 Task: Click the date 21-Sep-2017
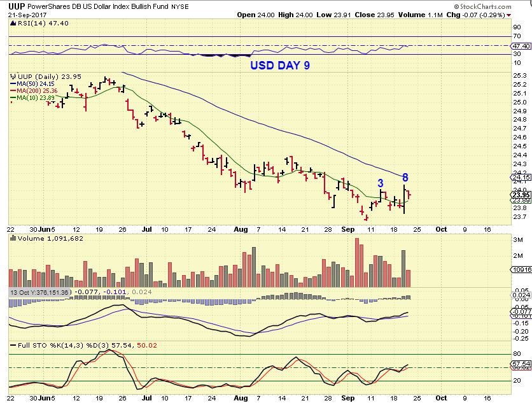click(x=27, y=15)
